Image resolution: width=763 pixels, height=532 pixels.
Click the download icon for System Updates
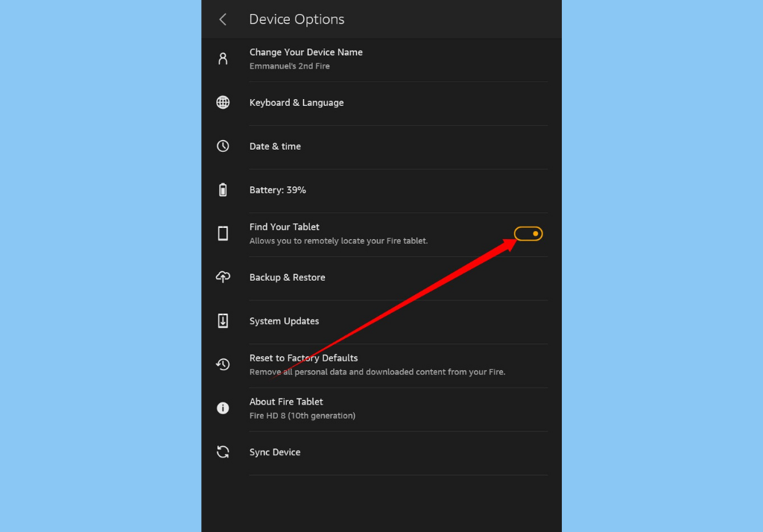pos(223,320)
